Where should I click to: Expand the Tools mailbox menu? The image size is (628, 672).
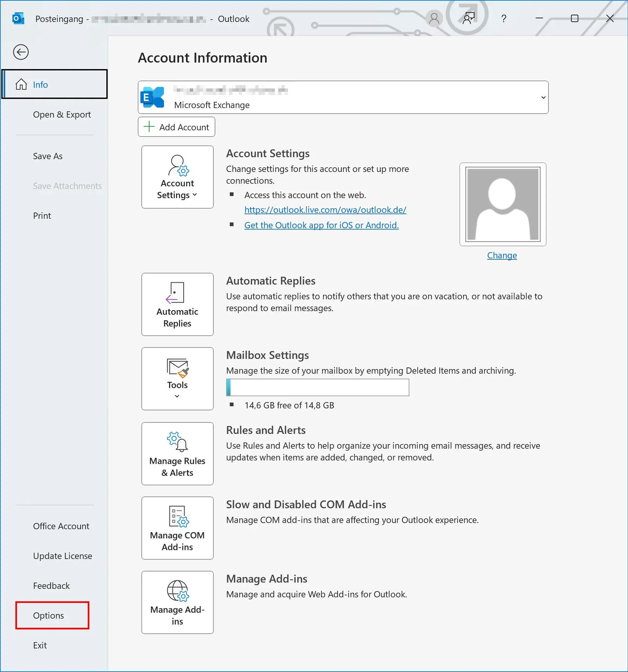pyautogui.click(x=177, y=379)
